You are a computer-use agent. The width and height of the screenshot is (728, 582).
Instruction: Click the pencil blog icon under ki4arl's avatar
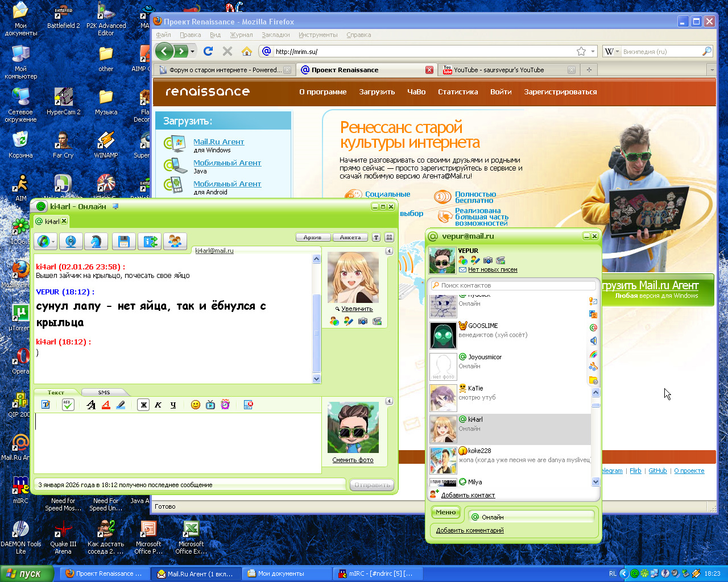coord(348,322)
